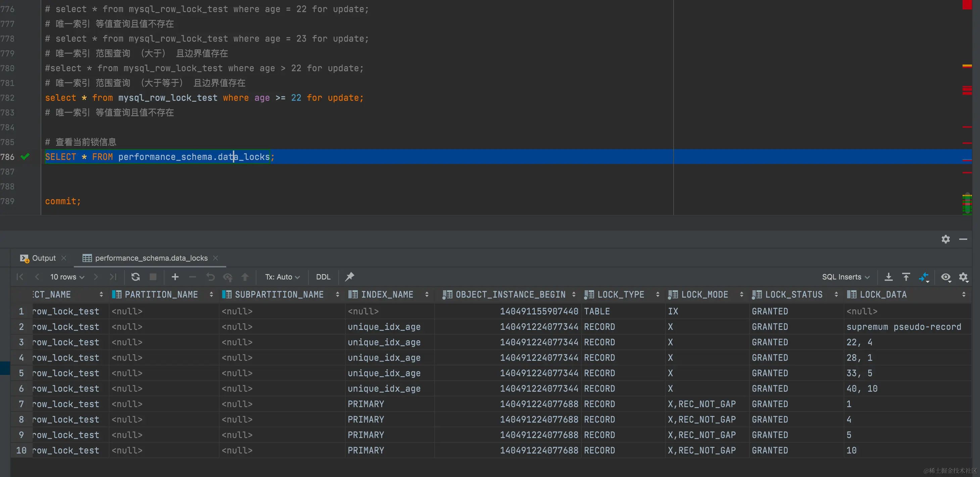
Task: Sort by the LOCK_MODE column arrows
Action: [741, 294]
